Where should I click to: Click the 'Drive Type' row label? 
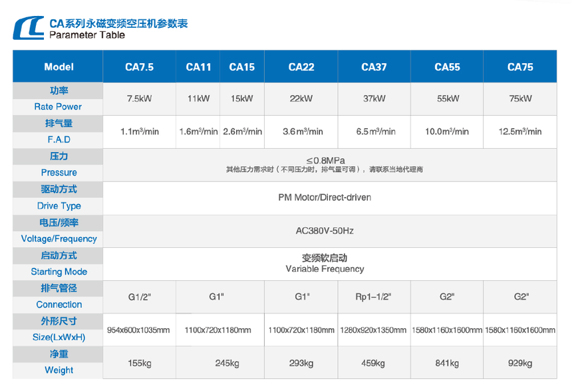pos(59,206)
